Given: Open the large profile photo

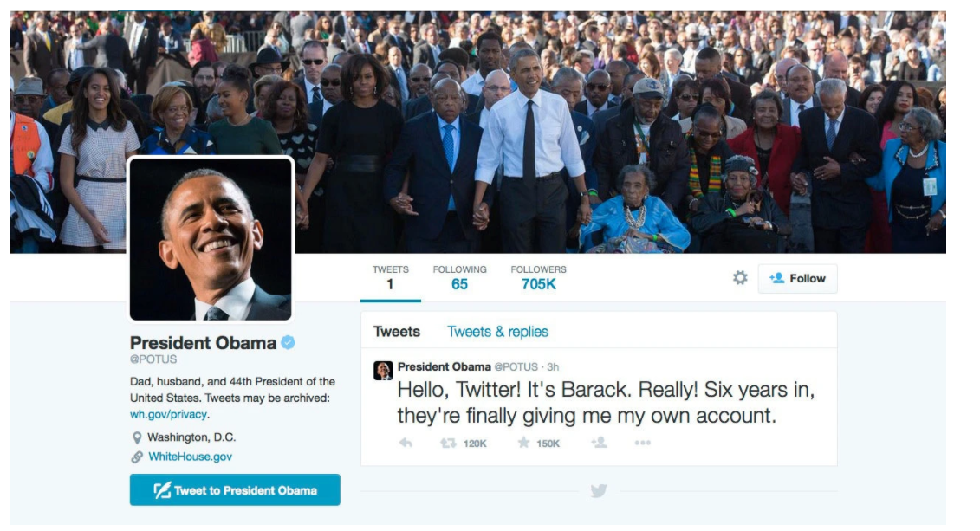Looking at the screenshot, I should [211, 239].
